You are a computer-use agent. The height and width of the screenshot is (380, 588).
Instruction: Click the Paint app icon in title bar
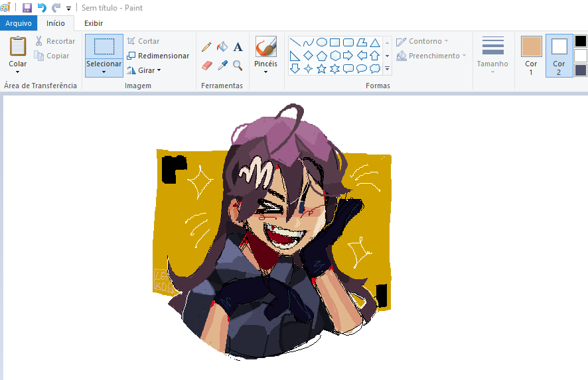(x=5, y=7)
